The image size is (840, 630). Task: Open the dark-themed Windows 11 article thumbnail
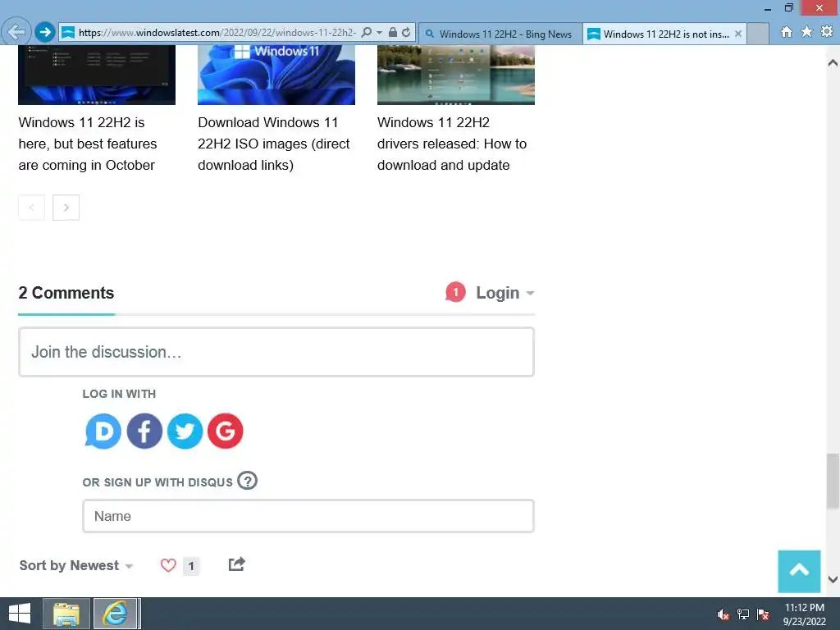coord(97,75)
